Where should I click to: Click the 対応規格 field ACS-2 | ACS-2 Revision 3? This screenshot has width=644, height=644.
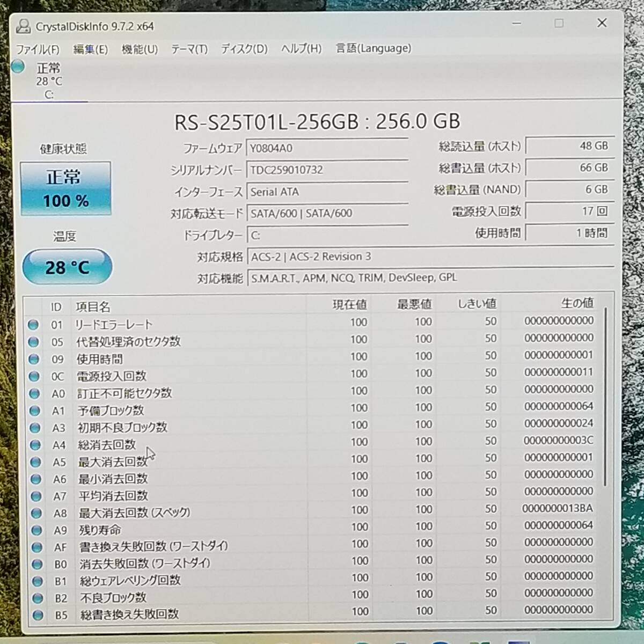pyautogui.click(x=430, y=257)
